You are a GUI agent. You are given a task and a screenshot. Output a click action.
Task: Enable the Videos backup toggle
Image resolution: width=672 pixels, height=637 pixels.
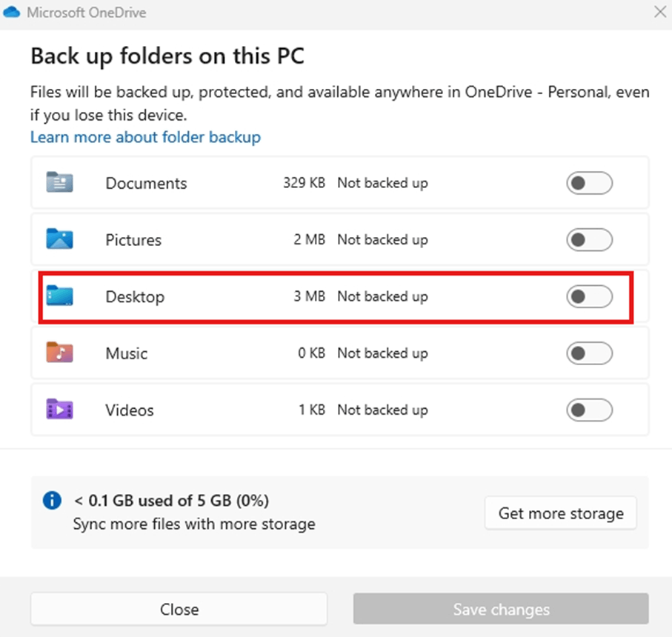[x=589, y=410]
